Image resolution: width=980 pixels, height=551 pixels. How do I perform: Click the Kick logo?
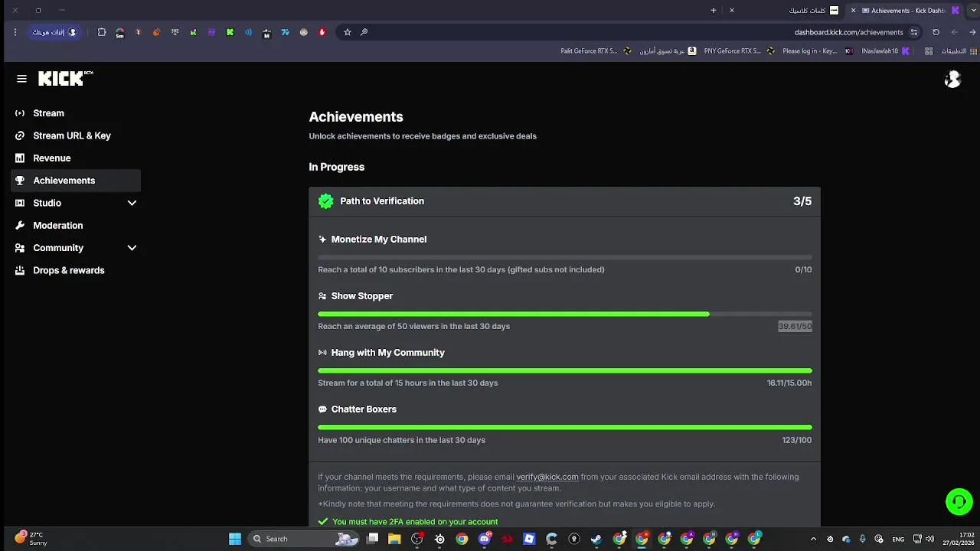[66, 78]
